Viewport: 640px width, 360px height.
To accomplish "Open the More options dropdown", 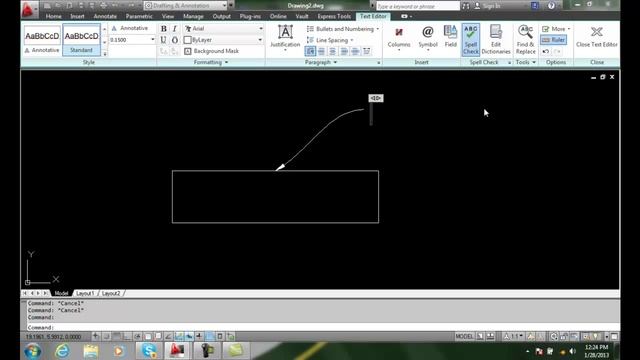I will 556,29.
